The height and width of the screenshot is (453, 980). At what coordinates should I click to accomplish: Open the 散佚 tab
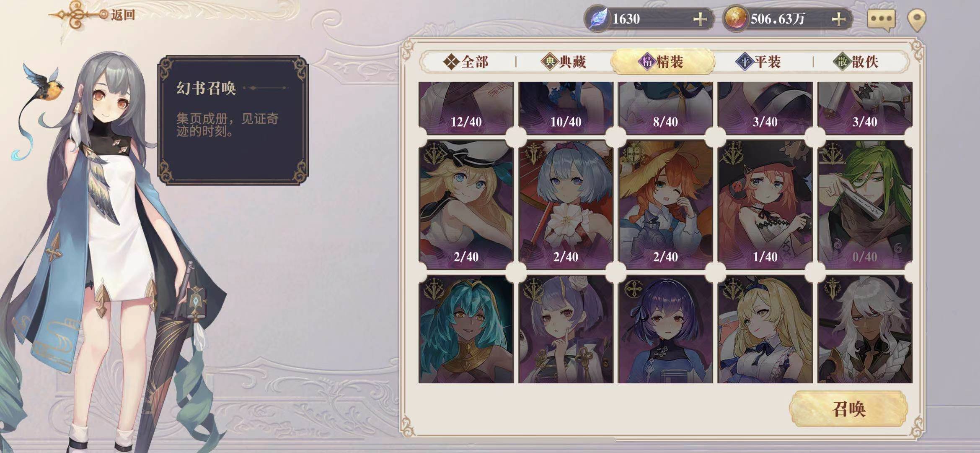click(x=857, y=62)
